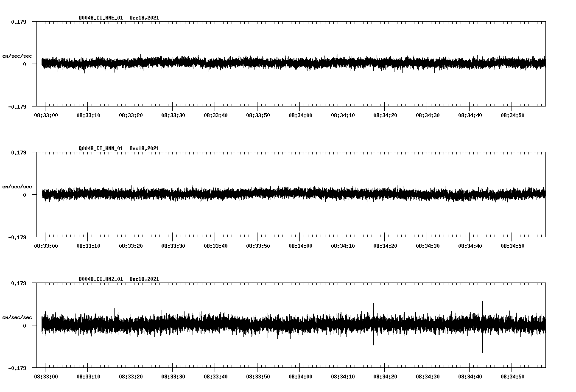Click the HNZ spike just before 08:34:20

coord(373,324)
